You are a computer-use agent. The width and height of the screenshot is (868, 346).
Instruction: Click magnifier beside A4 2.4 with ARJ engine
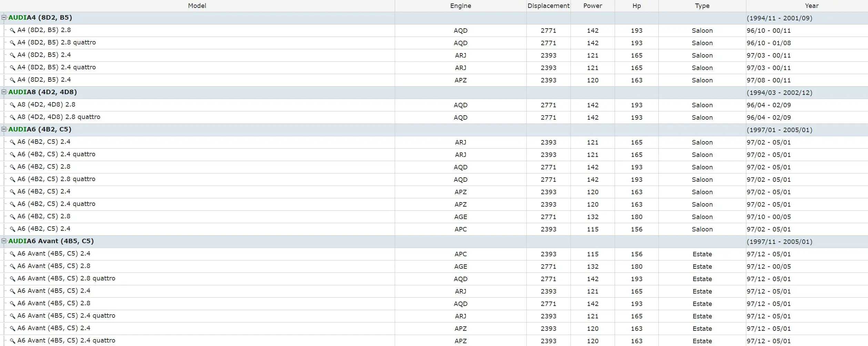[12, 55]
